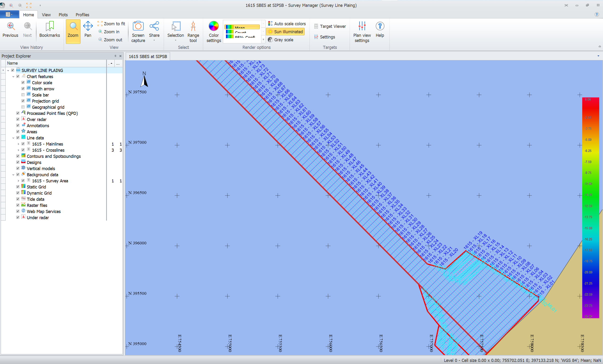Image resolution: width=603 pixels, height=364 pixels.
Task: Toggle Sun illuminated rendering
Action: [x=285, y=32]
